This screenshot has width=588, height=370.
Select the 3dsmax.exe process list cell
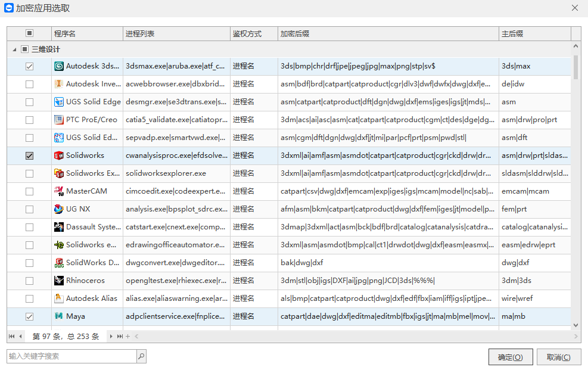[176, 66]
